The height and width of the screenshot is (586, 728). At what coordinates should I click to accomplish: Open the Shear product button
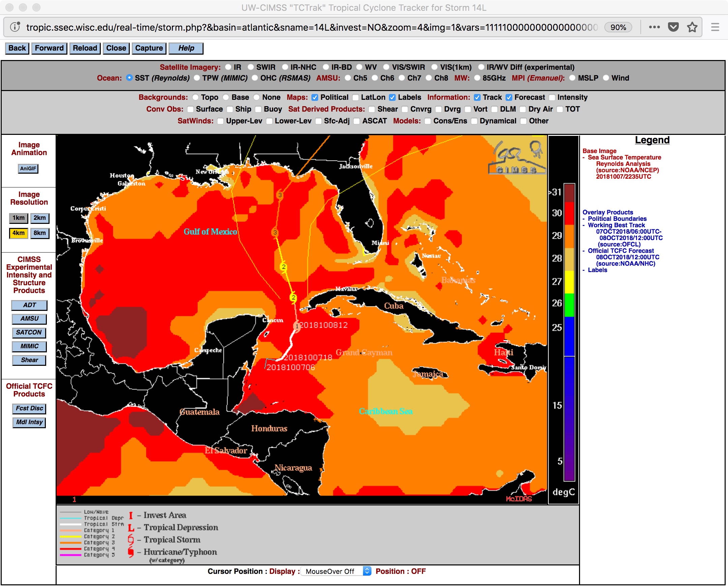point(29,360)
